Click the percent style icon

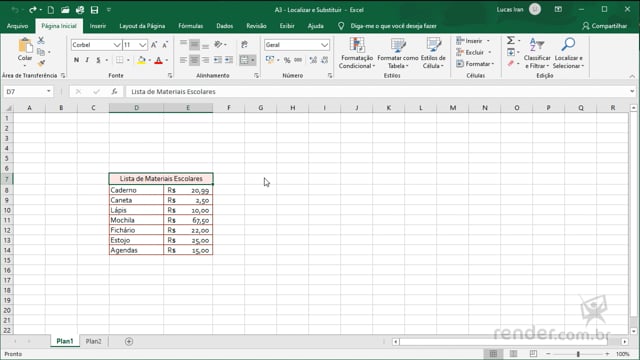coord(287,60)
